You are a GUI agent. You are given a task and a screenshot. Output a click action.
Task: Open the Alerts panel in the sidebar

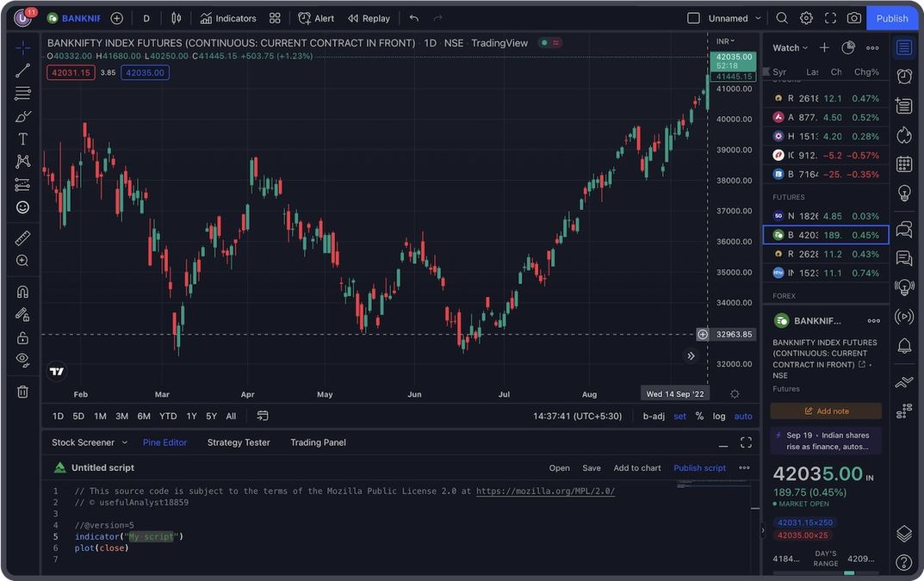tap(903, 76)
